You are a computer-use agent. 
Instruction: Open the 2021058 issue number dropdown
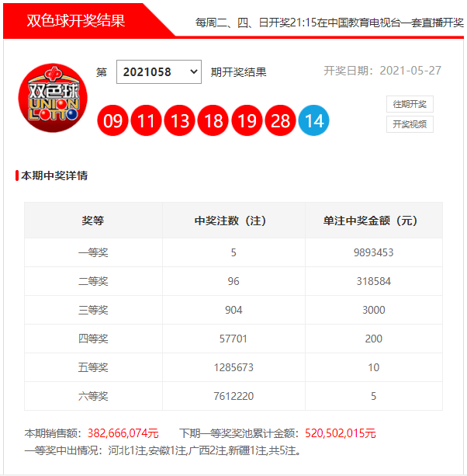(x=158, y=71)
